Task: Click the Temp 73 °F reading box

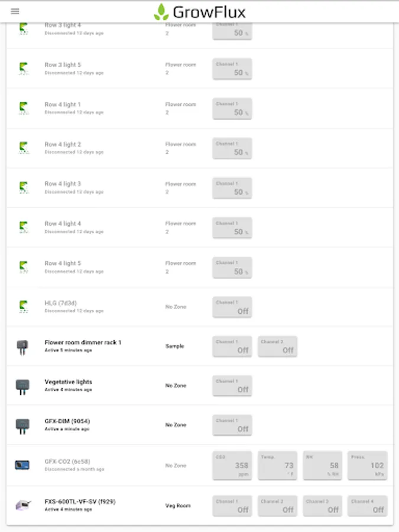Action: coord(277,465)
